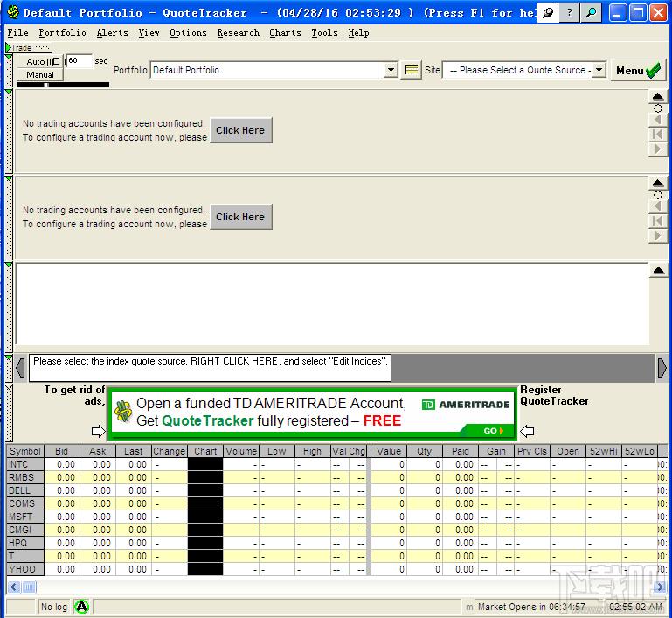Click the Register QuoteTracker link
The width and height of the screenshot is (672, 618).
pos(554,395)
